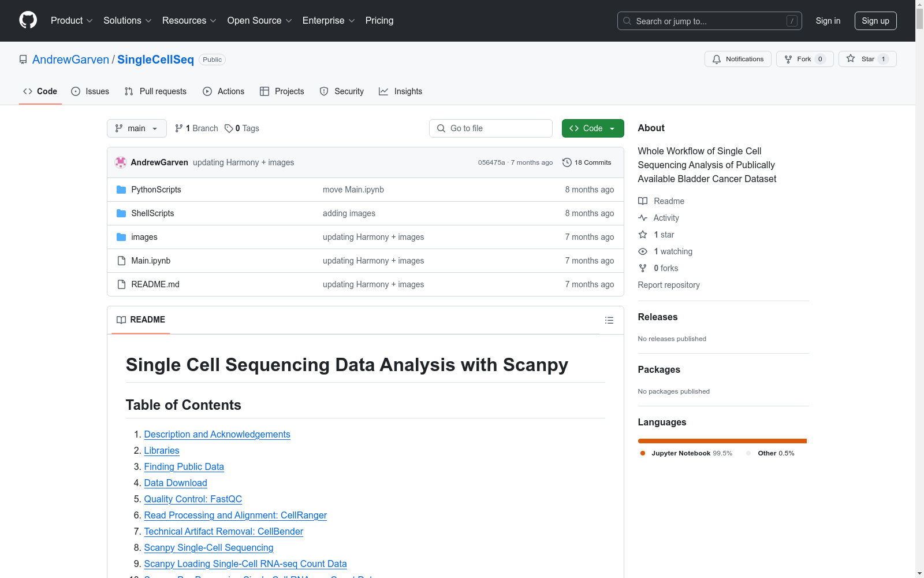Open the main branch selector dropdown

(137, 128)
